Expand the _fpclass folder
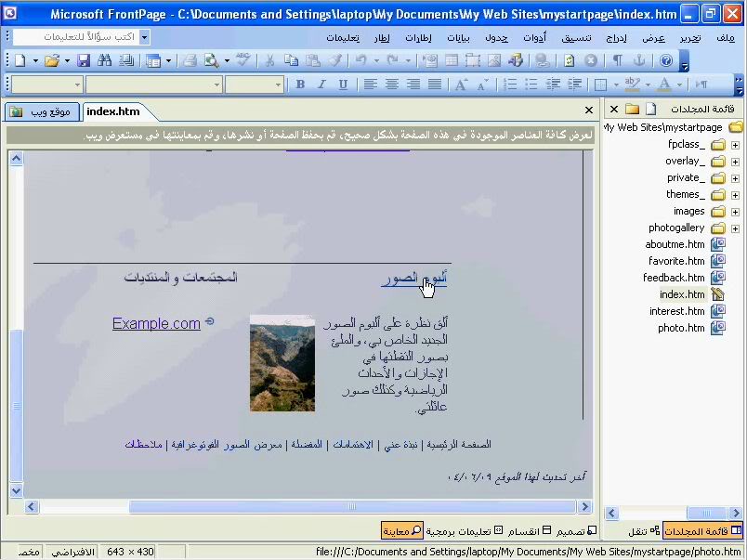The image size is (747, 560). (x=735, y=145)
